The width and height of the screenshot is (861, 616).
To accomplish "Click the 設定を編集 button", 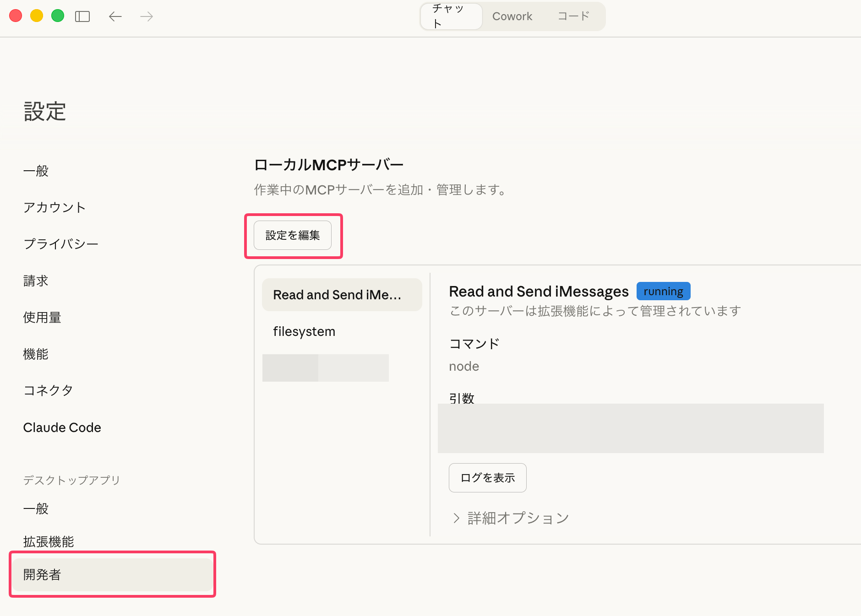I will (x=293, y=235).
